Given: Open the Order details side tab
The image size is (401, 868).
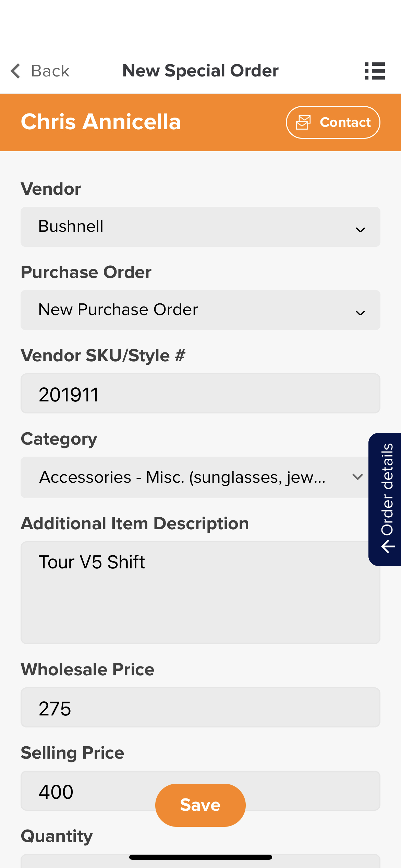Looking at the screenshot, I should (385, 499).
